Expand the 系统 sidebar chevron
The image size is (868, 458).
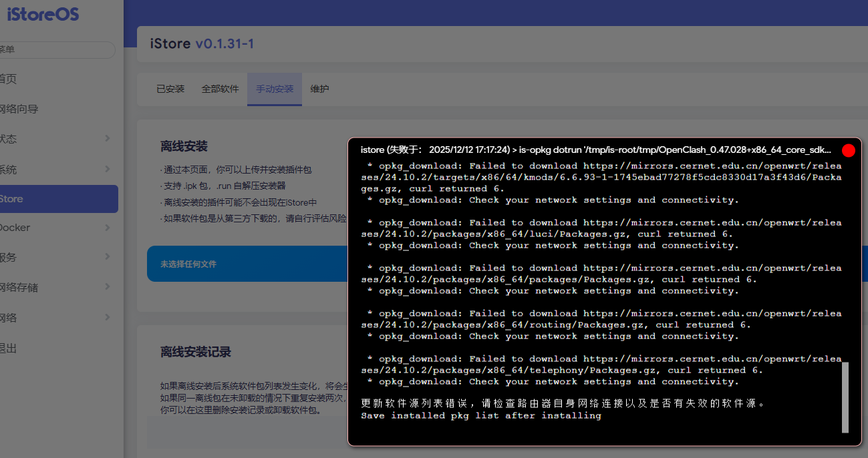(x=108, y=169)
